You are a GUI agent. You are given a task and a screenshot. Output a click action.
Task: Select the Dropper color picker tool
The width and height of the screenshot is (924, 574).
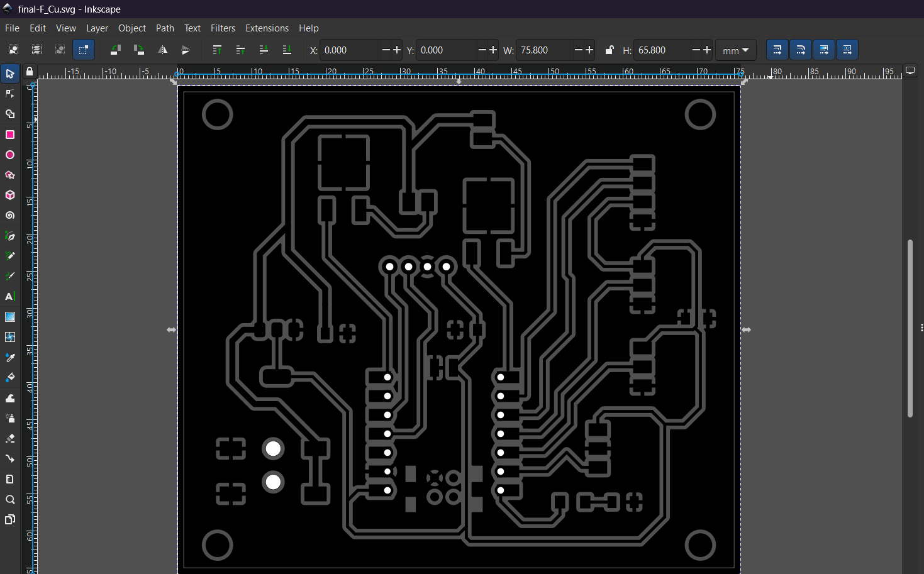10,358
